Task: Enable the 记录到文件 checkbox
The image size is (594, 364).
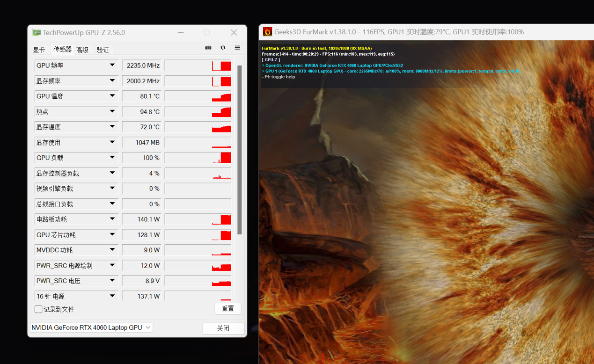Action: 38,309
